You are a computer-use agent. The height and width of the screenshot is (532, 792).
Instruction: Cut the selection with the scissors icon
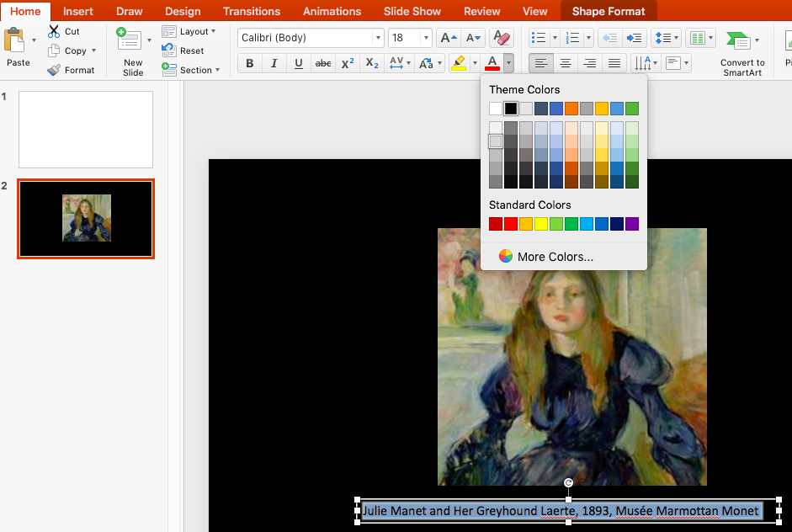[x=54, y=31]
